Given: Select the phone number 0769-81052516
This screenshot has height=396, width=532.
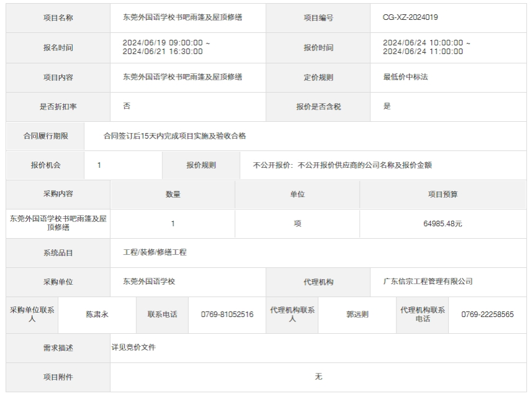Looking at the screenshot, I should pos(227,315).
